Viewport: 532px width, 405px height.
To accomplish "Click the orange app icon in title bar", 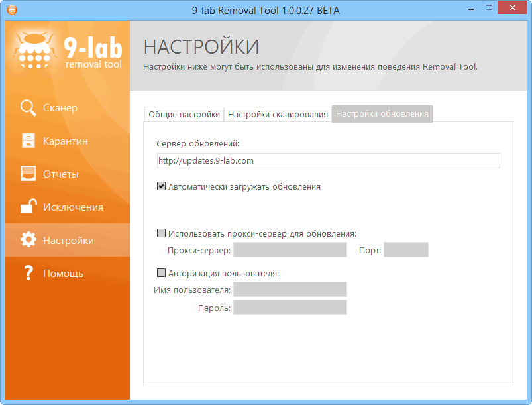I will [x=11, y=10].
